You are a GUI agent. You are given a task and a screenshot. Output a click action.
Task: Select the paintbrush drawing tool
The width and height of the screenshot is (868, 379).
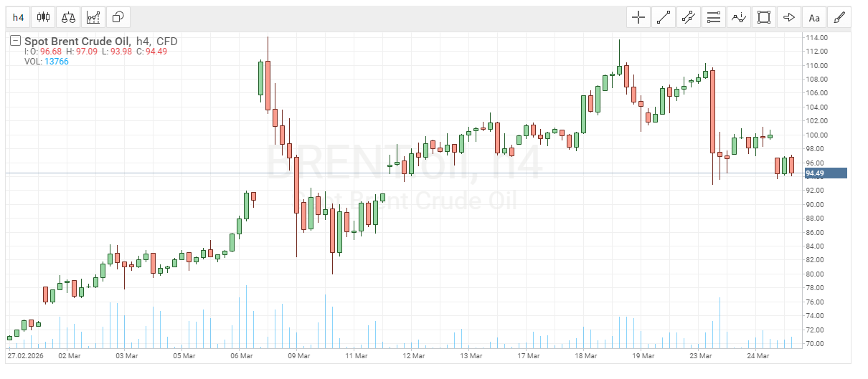tap(839, 17)
